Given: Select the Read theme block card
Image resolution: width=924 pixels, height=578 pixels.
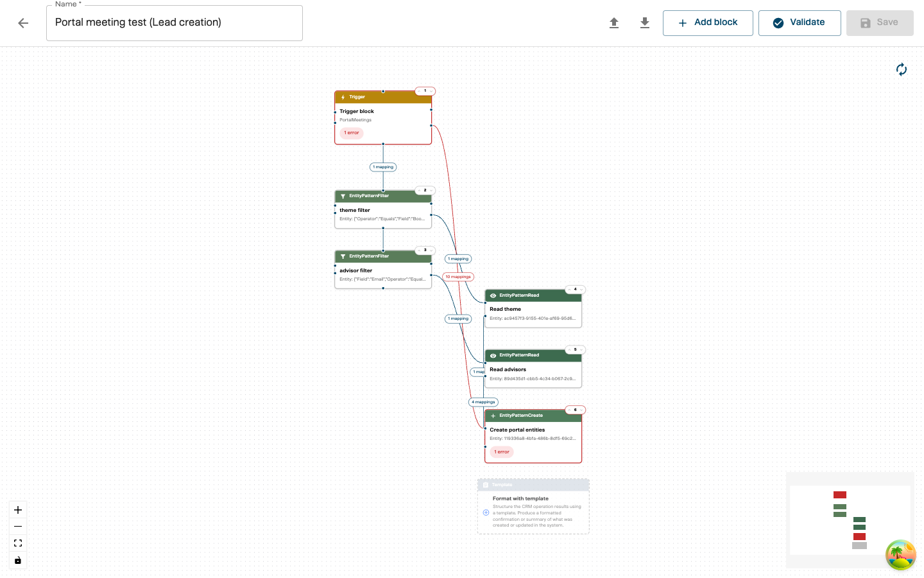Looking at the screenshot, I should click(533, 309).
